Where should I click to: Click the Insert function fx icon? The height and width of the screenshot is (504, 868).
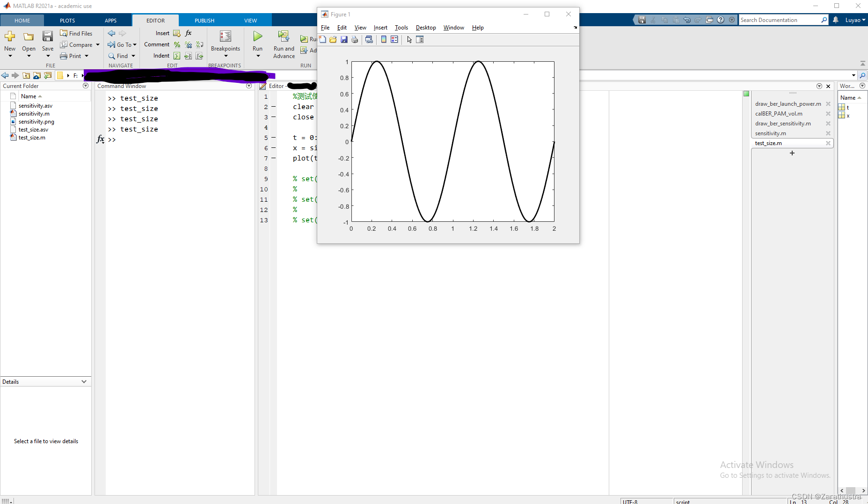[x=189, y=33]
